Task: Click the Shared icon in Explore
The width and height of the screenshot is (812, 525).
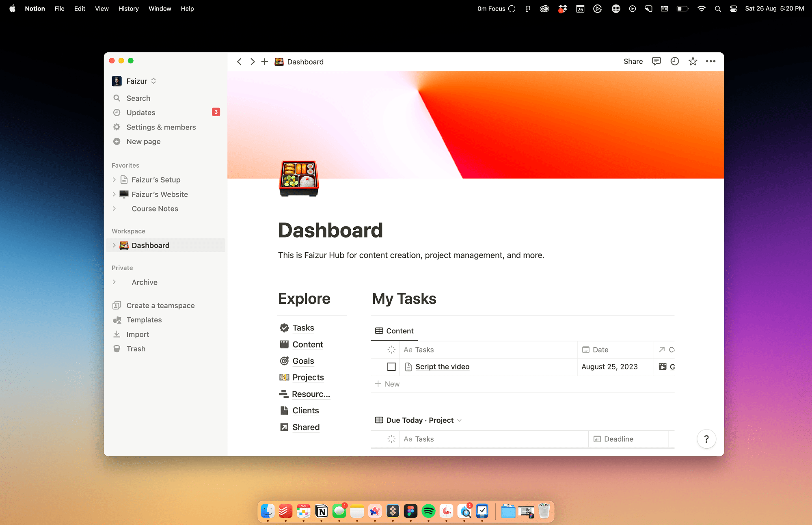Action: [285, 426]
